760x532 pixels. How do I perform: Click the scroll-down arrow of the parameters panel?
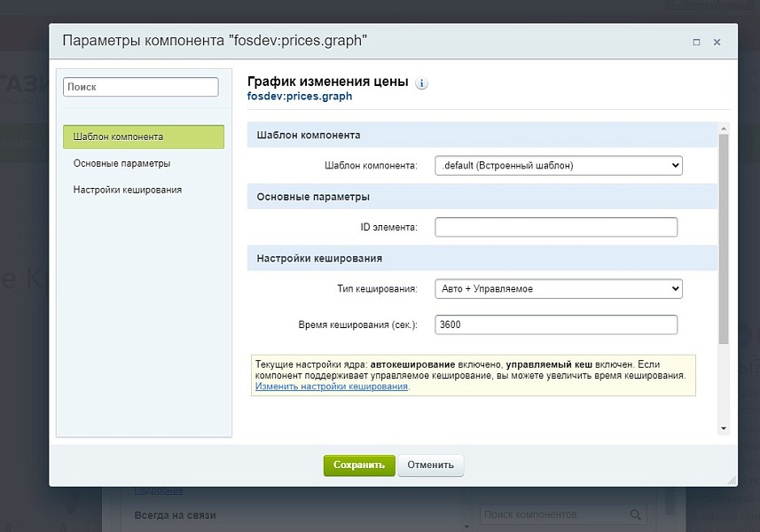724,428
